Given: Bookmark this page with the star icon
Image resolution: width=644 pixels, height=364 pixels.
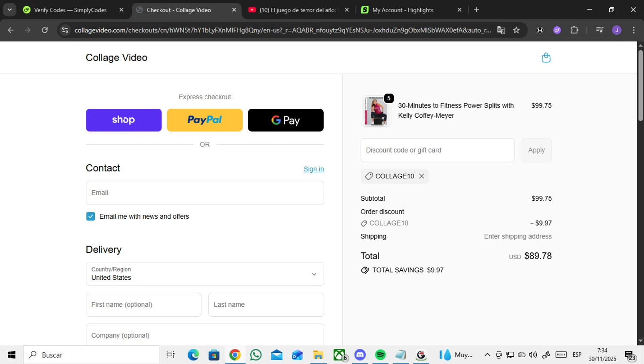Looking at the screenshot, I should click(x=516, y=30).
